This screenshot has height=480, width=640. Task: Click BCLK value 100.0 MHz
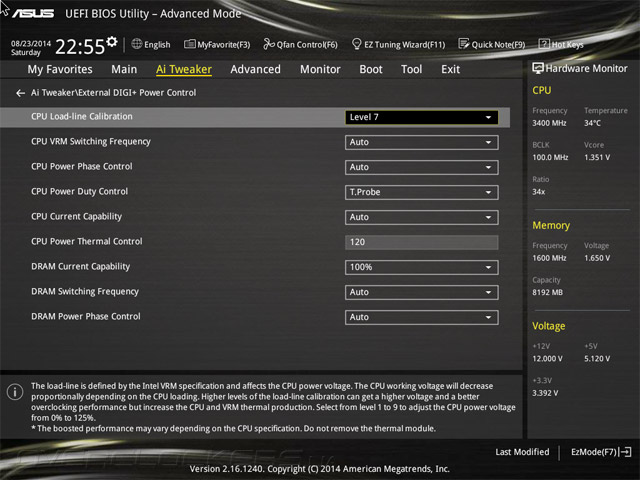click(x=550, y=157)
